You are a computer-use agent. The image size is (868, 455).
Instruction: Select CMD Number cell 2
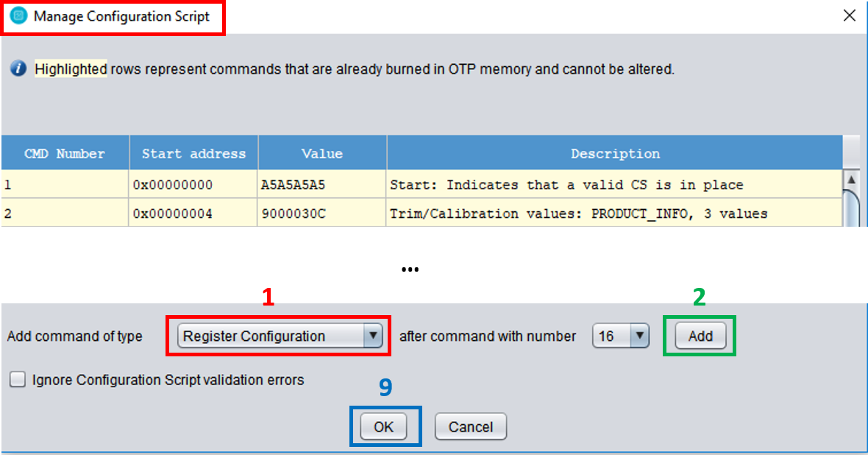pos(65,214)
